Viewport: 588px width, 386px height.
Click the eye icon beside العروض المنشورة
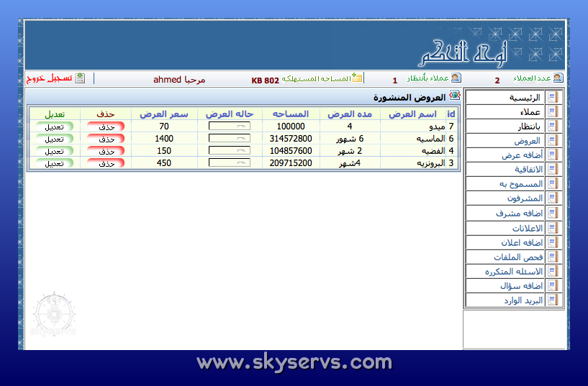[454, 96]
